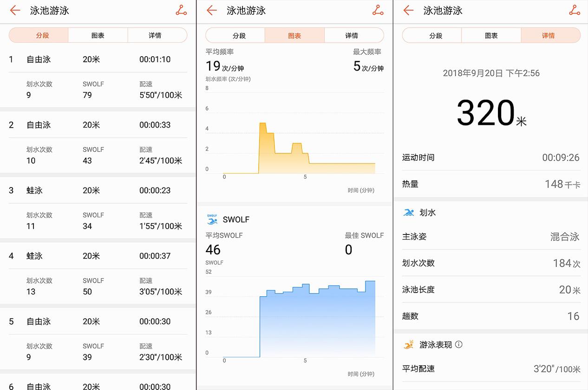This screenshot has width=588, height=390.
Task: Tap the blue swimmer icon next to 划水
Action: [409, 213]
